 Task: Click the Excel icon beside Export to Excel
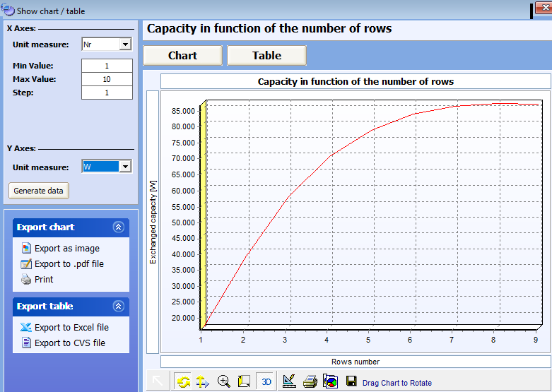(26, 327)
